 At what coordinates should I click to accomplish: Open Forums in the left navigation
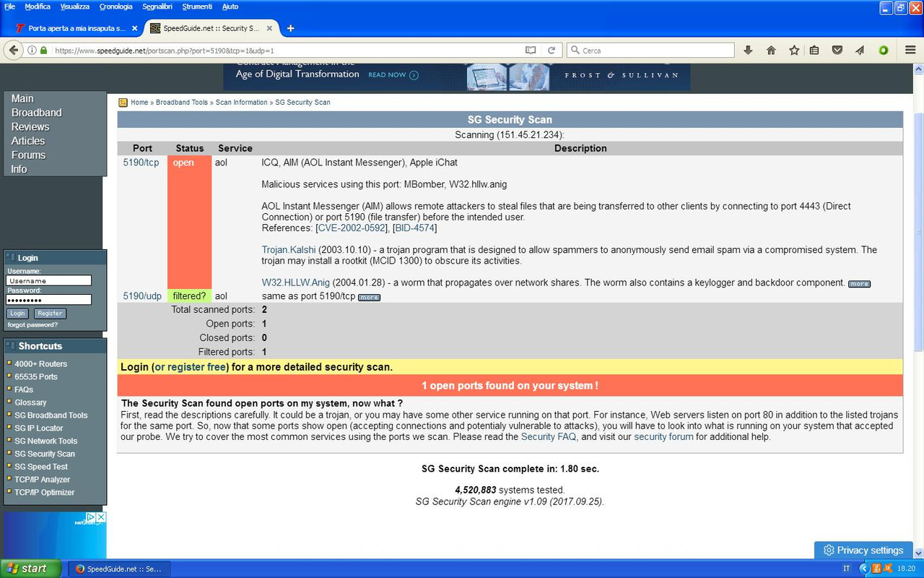pyautogui.click(x=28, y=155)
